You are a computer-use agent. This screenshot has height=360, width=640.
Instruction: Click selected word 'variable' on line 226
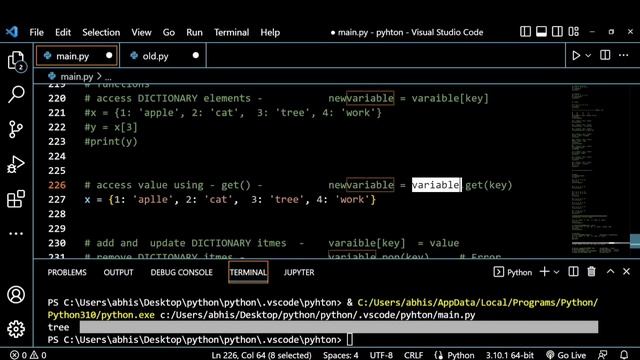point(436,185)
